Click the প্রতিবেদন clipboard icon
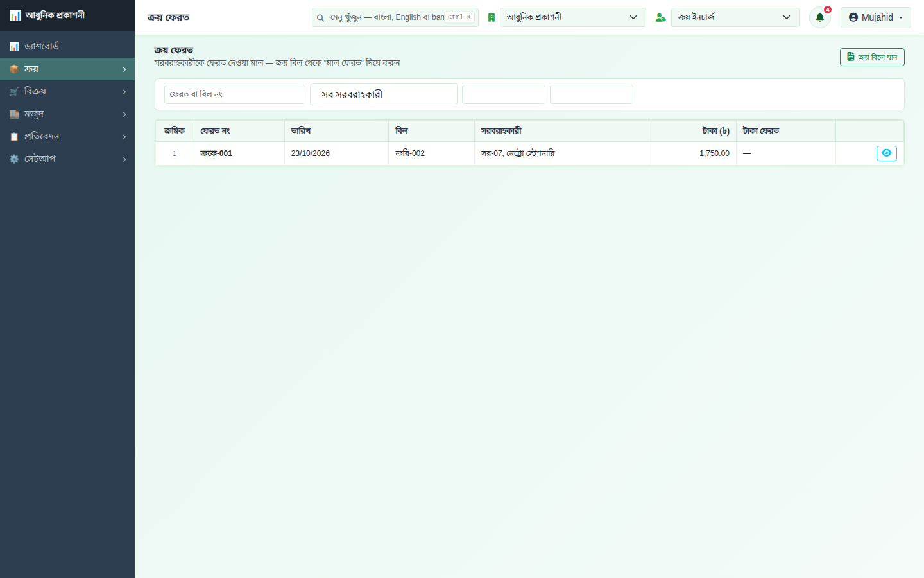924x578 pixels. click(x=14, y=137)
